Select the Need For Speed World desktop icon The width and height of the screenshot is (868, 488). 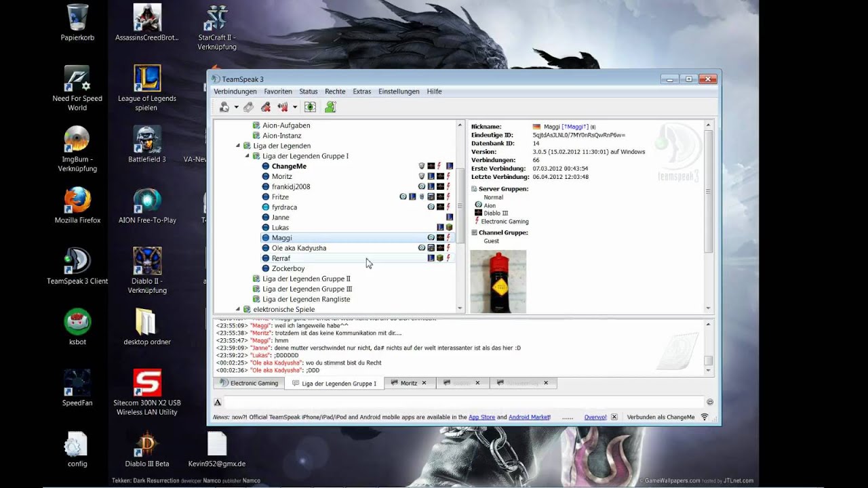tap(77, 88)
